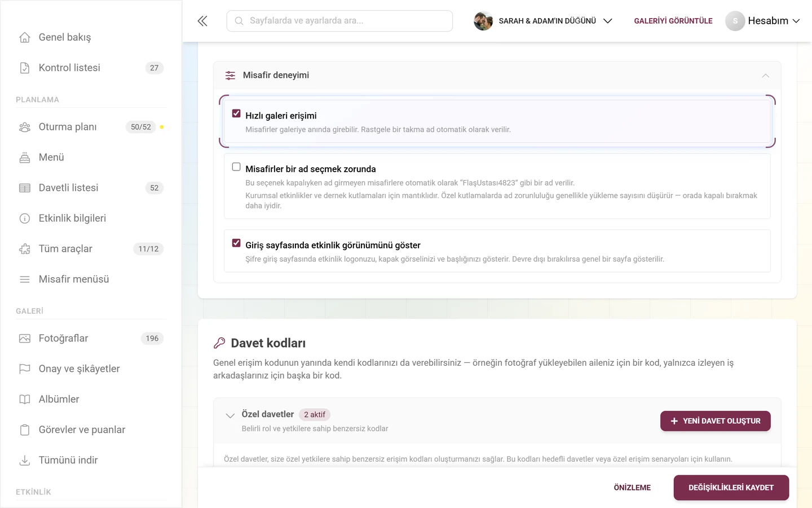Image resolution: width=812 pixels, height=508 pixels.
Task: Collapse the Özel davetler section chevron
Action: click(230, 415)
